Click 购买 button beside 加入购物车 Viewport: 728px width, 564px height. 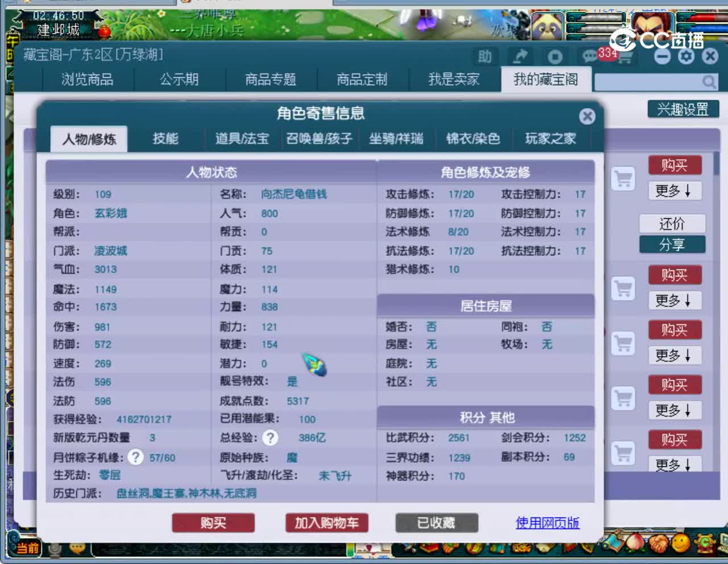[x=213, y=523]
